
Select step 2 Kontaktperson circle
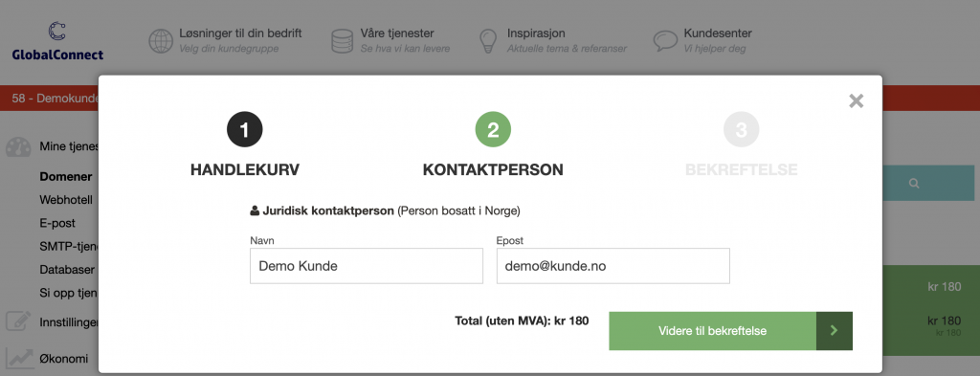493,130
